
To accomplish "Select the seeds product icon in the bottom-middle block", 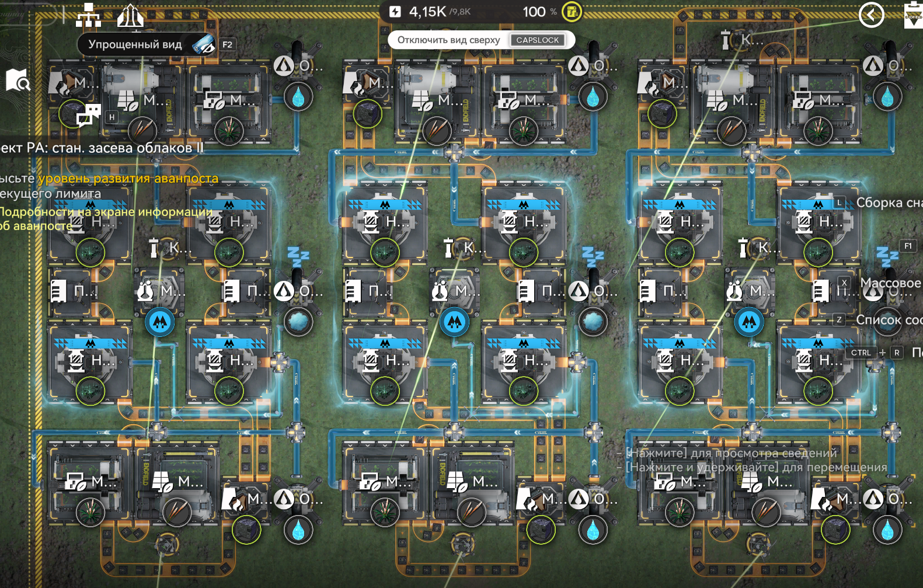I will 471,512.
